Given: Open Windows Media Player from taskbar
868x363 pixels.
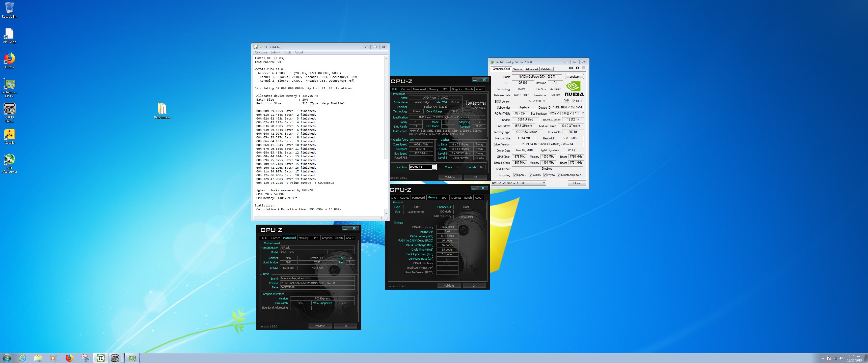Looking at the screenshot, I should [x=53, y=358].
